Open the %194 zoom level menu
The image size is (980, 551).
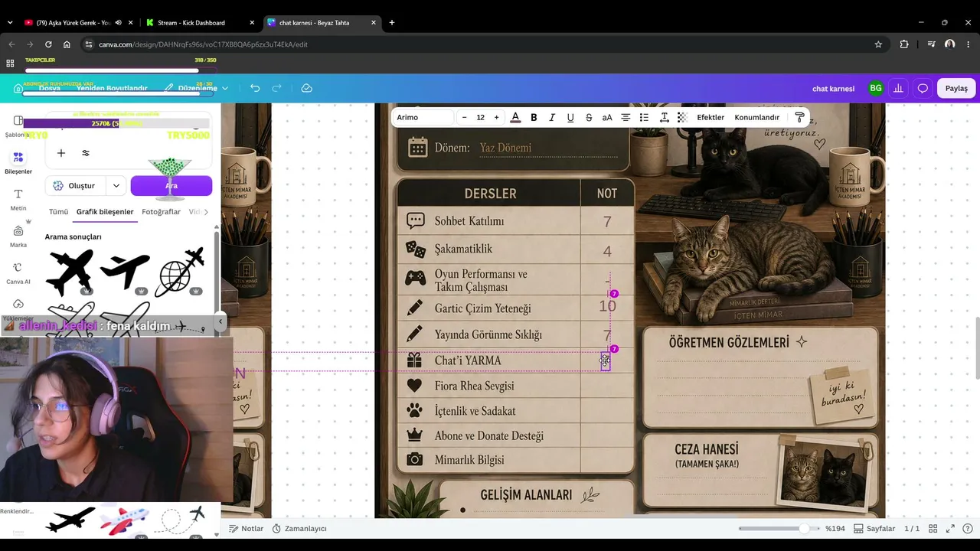click(835, 529)
